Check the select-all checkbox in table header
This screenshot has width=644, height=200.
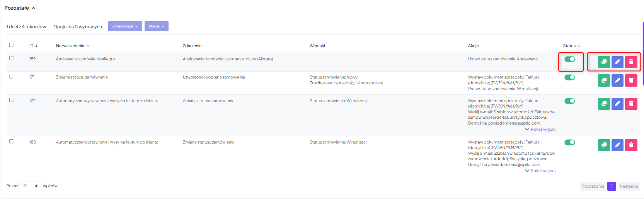(11, 45)
